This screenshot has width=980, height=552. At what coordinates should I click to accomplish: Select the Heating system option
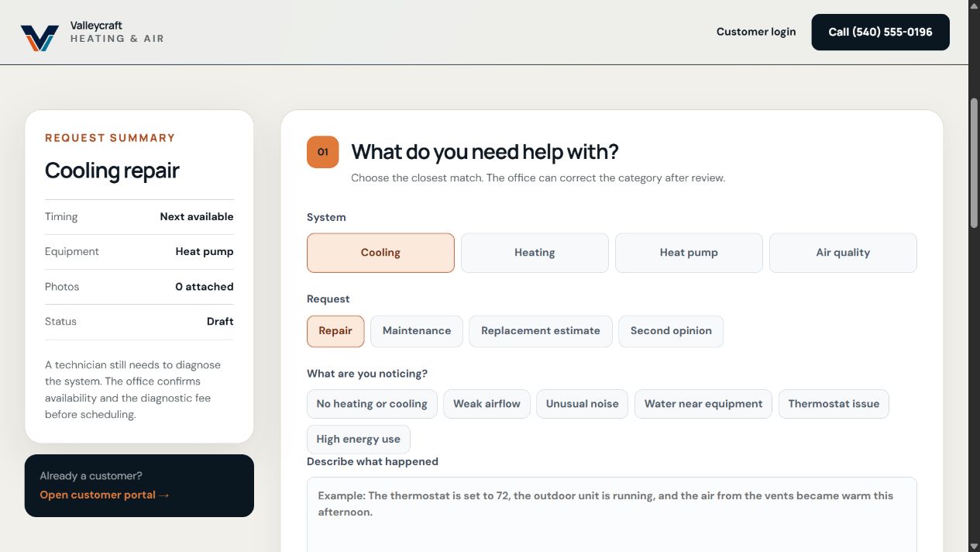pos(535,253)
